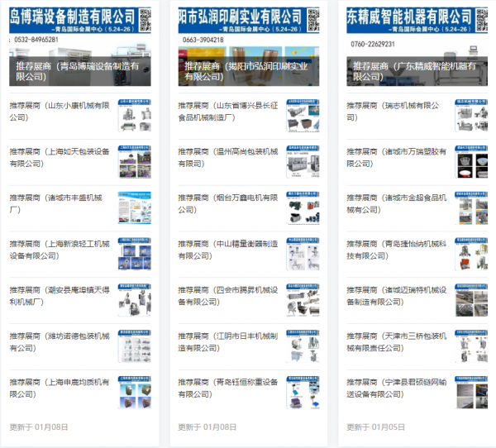Open 青岛钰恒称重设备 link
496x448 pixels.
(228, 388)
